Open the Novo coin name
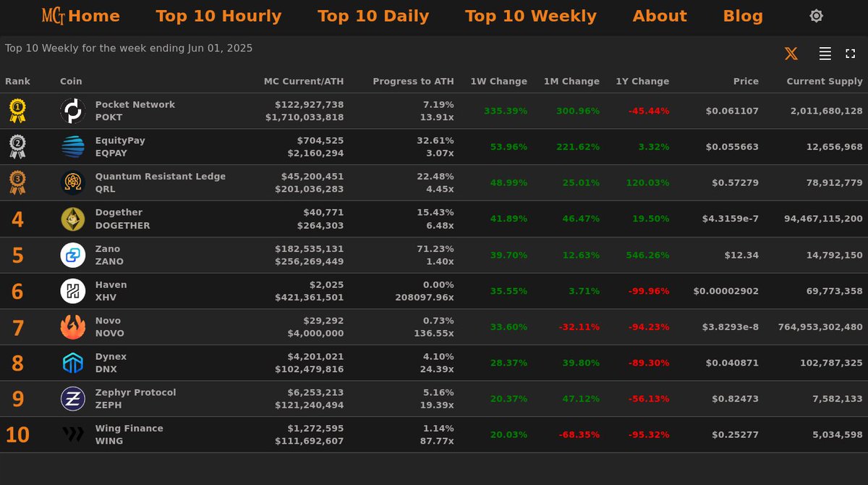Image resolution: width=868 pixels, height=485 pixels. [x=108, y=321]
